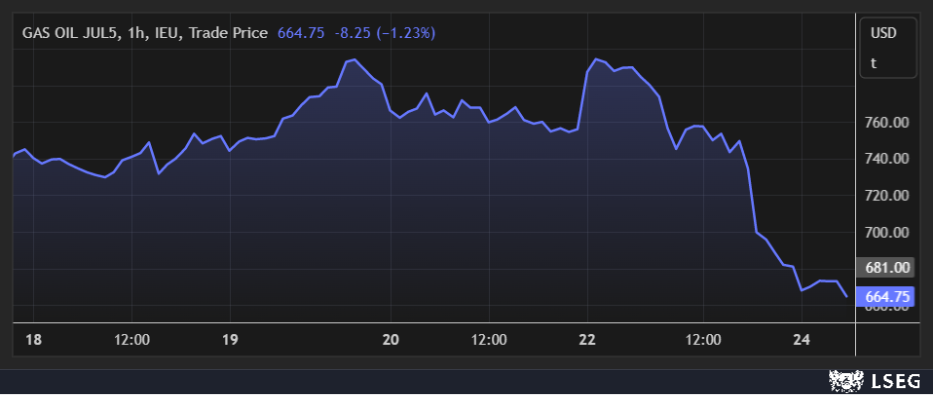
Task: Click the -8.25 (-1.23%) change value
Action: coord(384,33)
